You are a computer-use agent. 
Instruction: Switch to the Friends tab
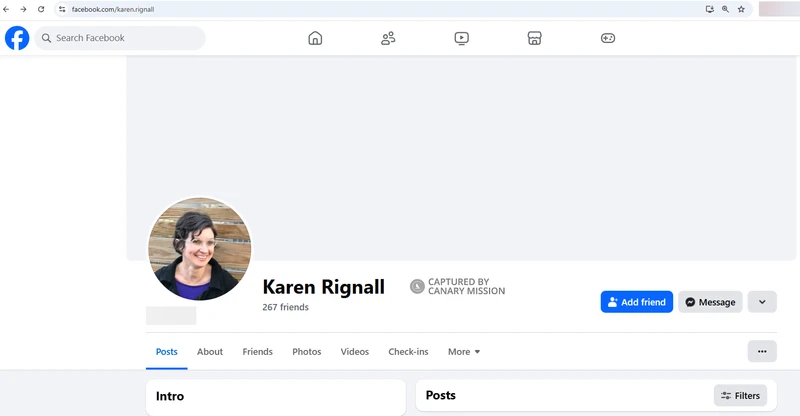[x=258, y=352]
